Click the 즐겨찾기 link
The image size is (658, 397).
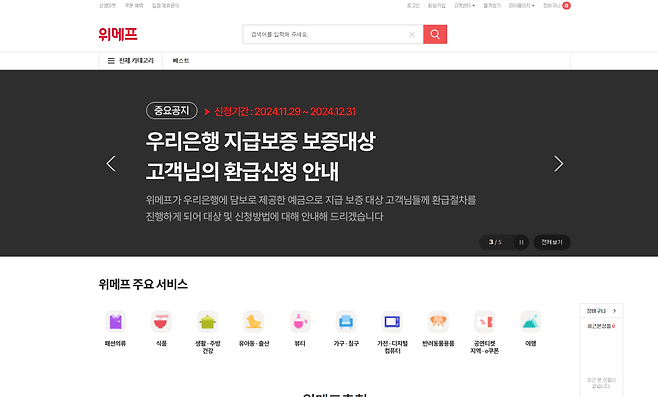[x=492, y=5]
